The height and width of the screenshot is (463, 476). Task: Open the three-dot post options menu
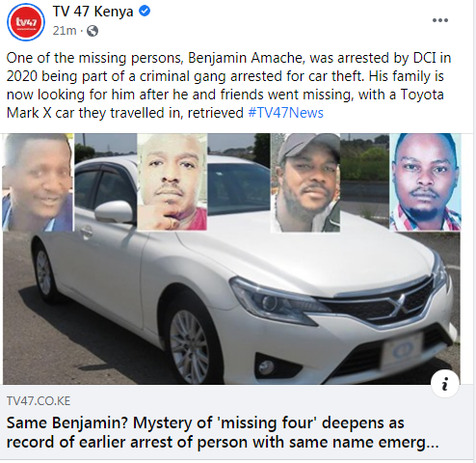click(440, 20)
